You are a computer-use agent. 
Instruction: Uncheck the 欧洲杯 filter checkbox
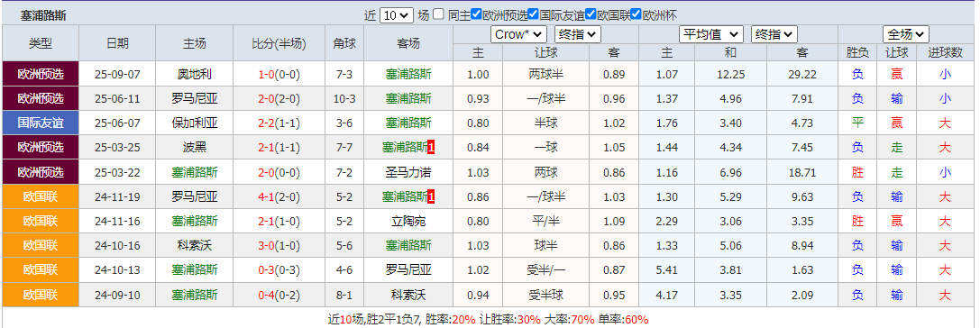pyautogui.click(x=637, y=14)
